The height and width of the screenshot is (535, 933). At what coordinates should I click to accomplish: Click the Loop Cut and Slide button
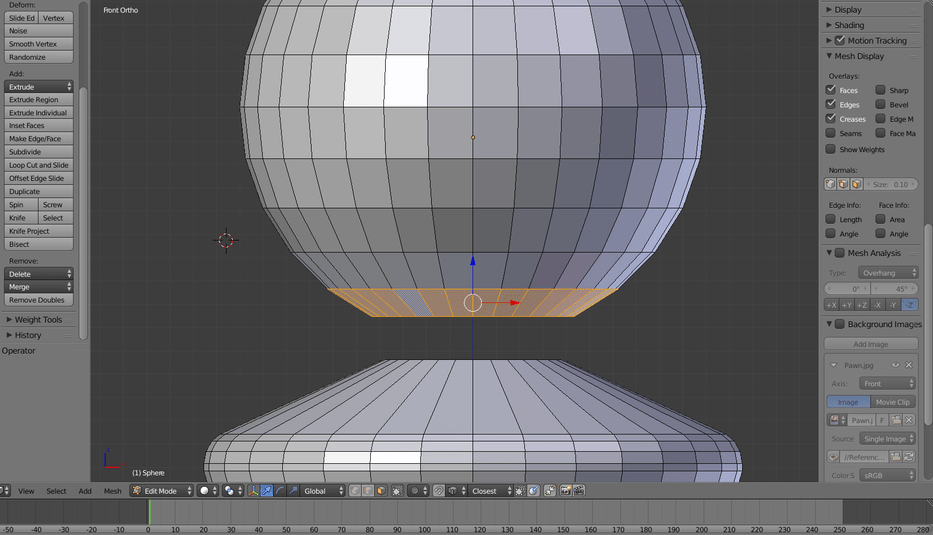pyautogui.click(x=39, y=165)
